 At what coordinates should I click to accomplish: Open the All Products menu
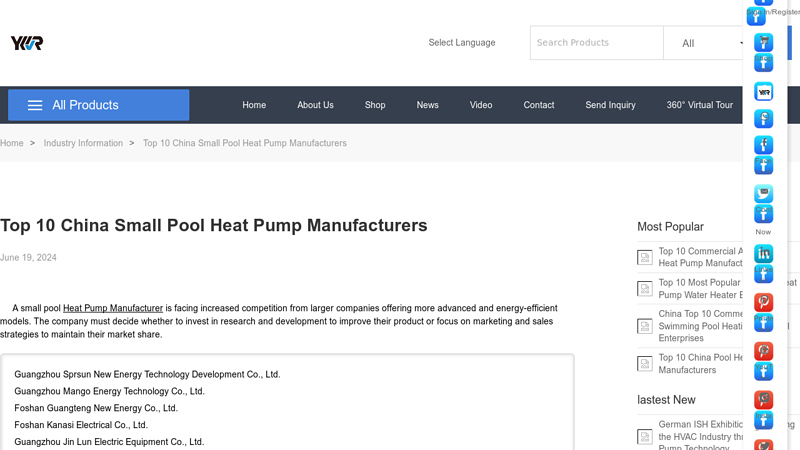click(x=98, y=105)
